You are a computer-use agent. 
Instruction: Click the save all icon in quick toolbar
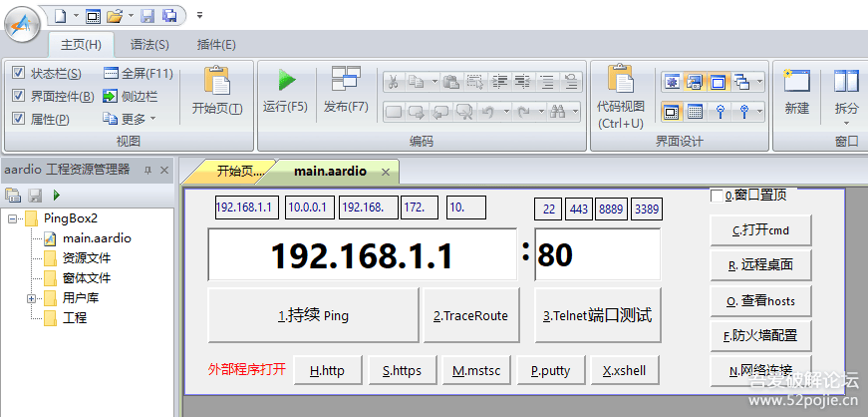pos(169,16)
